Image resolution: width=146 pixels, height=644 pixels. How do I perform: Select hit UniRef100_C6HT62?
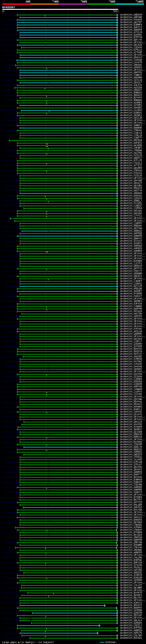click(x=131, y=412)
